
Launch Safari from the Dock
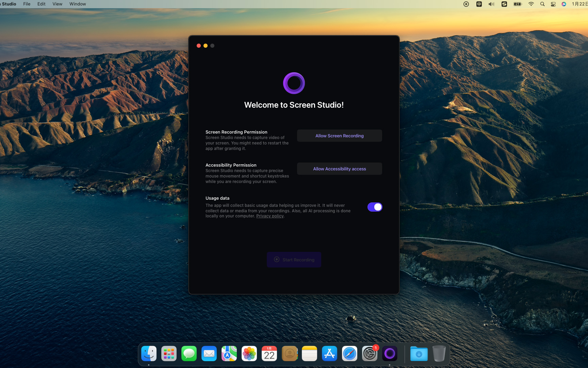click(x=349, y=354)
